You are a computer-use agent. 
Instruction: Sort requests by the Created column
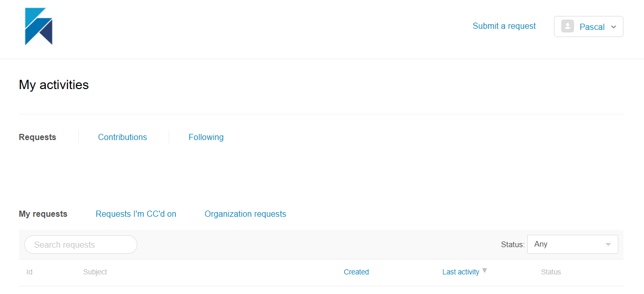click(x=356, y=272)
